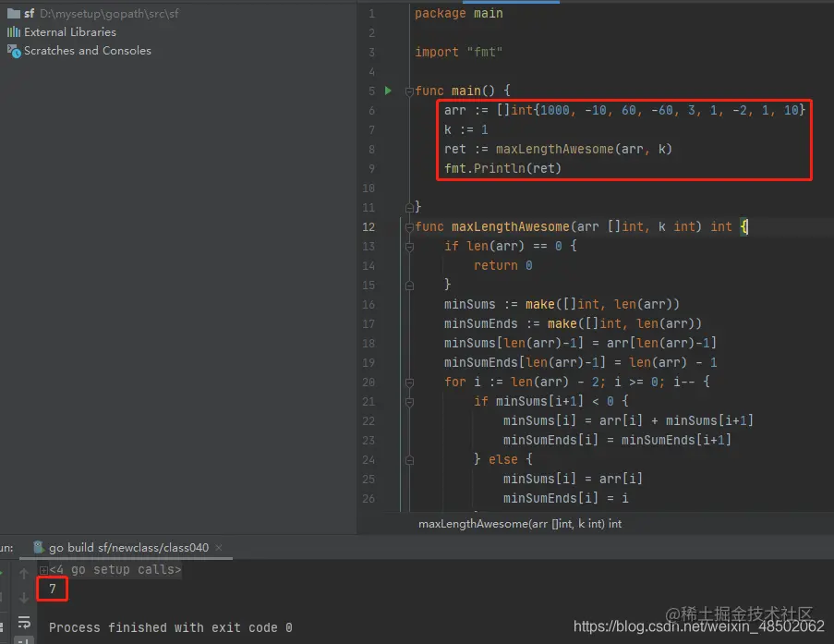The width and height of the screenshot is (834, 644).
Task: Click the minSums[i] = arr[i] line on row 25
Action: [573, 479]
